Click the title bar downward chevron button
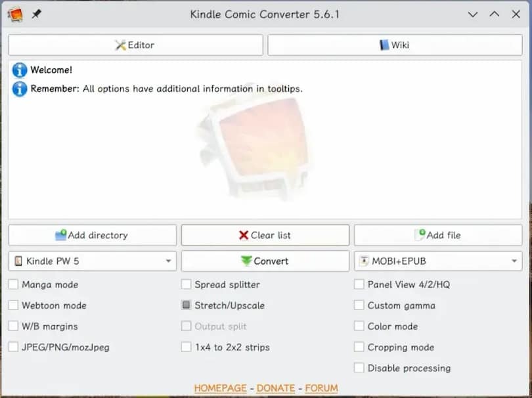The image size is (532, 398). pyautogui.click(x=473, y=14)
